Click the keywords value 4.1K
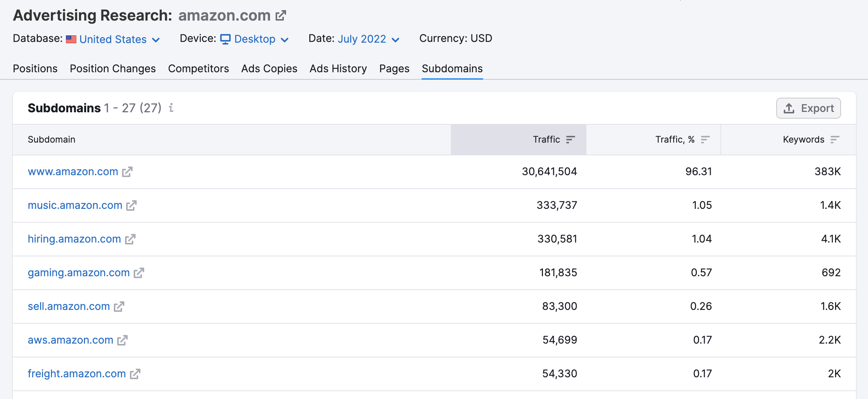 [x=831, y=239]
